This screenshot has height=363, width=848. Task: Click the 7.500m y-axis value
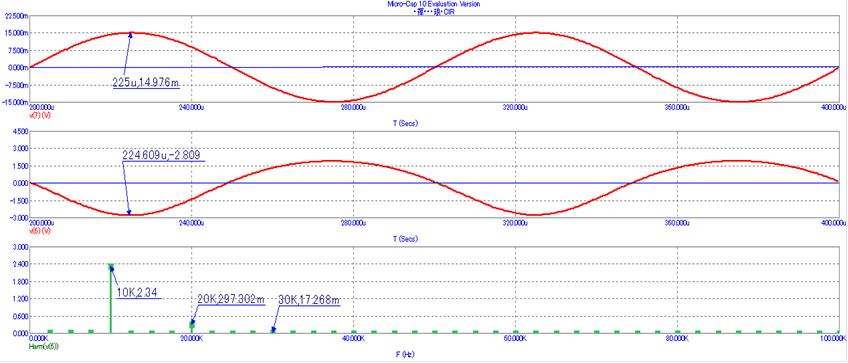(x=17, y=50)
